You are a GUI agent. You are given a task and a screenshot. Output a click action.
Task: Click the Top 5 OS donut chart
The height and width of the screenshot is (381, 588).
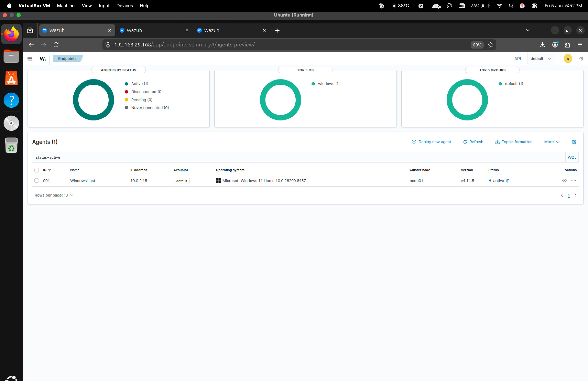click(280, 100)
